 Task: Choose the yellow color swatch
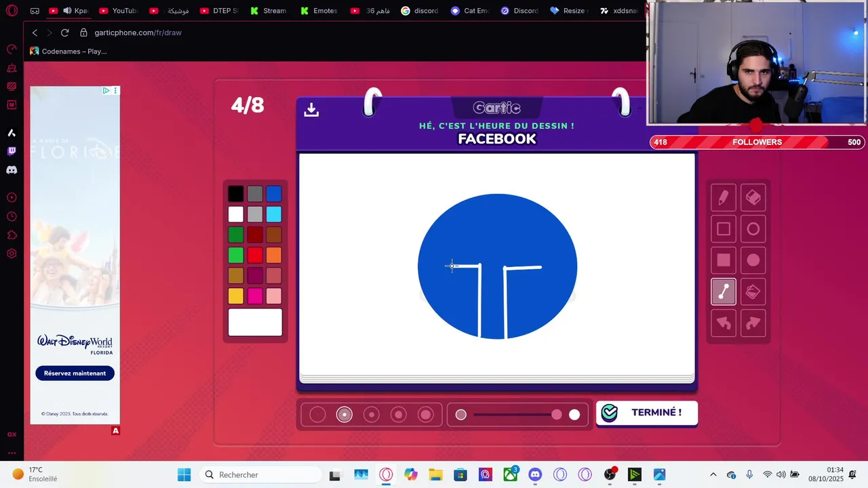coord(236,296)
